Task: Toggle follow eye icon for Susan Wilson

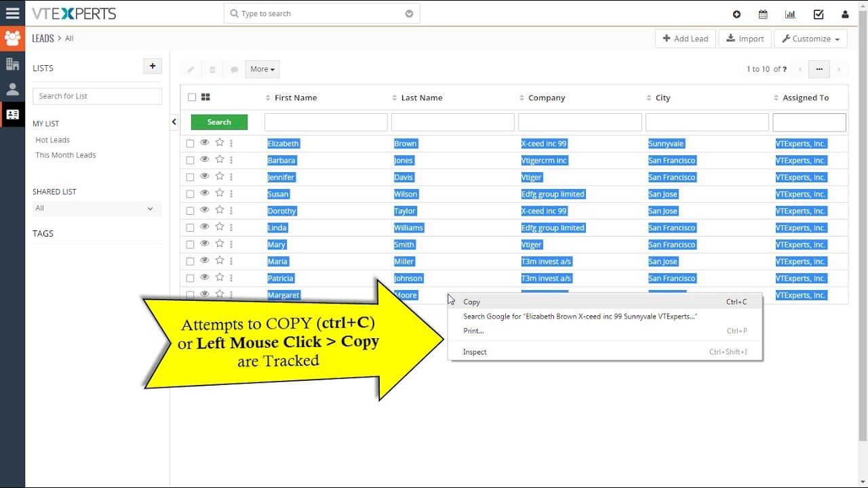Action: (x=205, y=193)
